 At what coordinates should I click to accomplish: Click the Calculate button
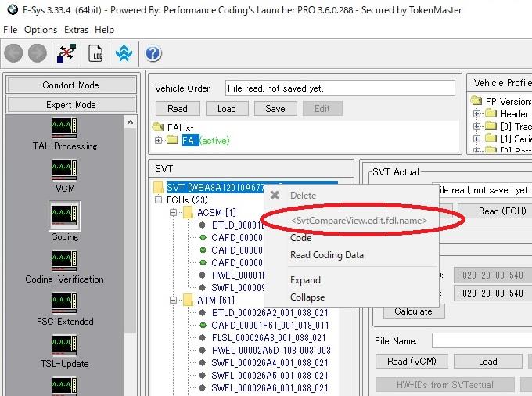coord(414,311)
